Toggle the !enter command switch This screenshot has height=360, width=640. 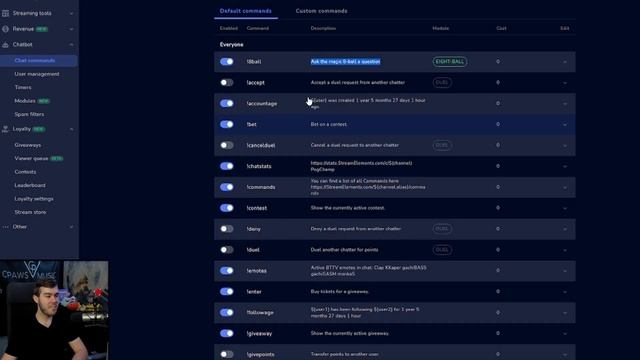227,291
